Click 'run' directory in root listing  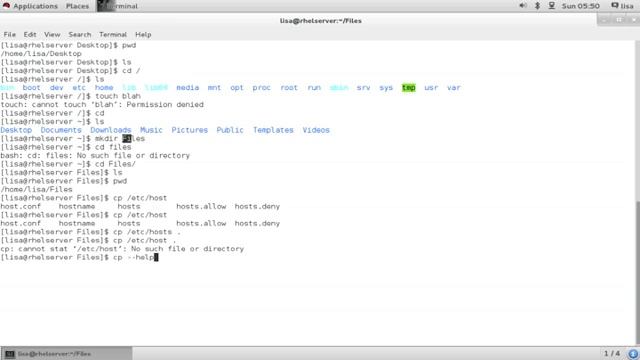point(314,88)
